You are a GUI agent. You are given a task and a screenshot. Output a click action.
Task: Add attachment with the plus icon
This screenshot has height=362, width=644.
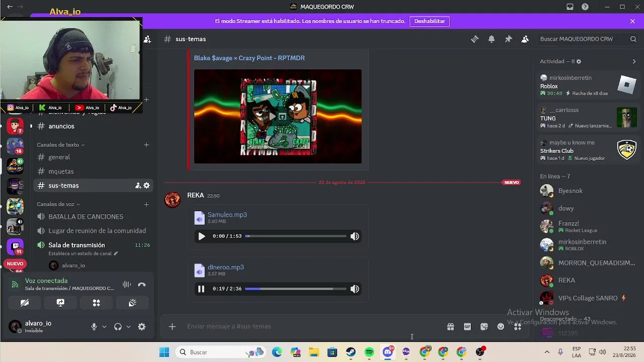coord(172,327)
